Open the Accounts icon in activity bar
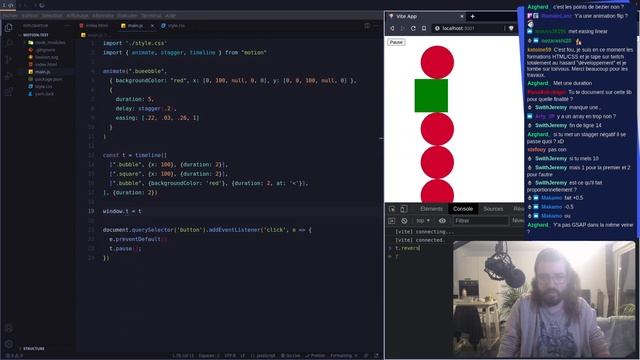 9,328
